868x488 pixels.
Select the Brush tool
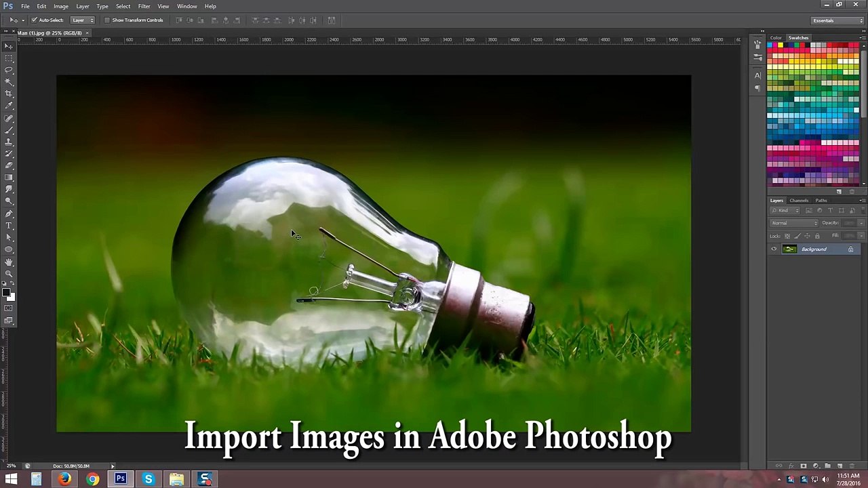(x=9, y=129)
